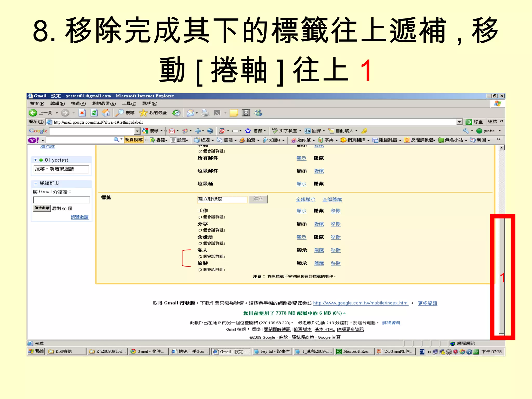The width and height of the screenshot is (532, 399).
Task: Open Google toolbar wrench settings
Action: (466, 131)
